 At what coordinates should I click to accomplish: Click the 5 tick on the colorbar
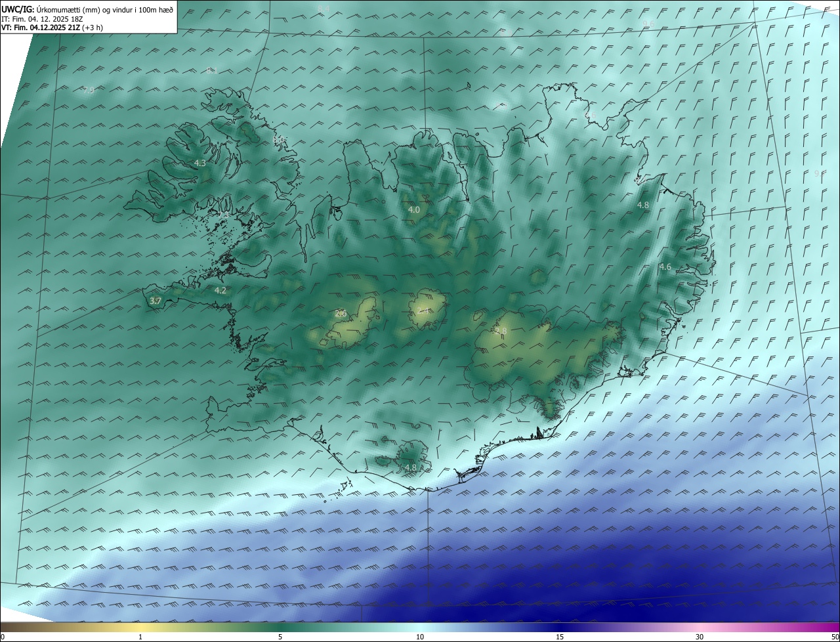point(280,637)
